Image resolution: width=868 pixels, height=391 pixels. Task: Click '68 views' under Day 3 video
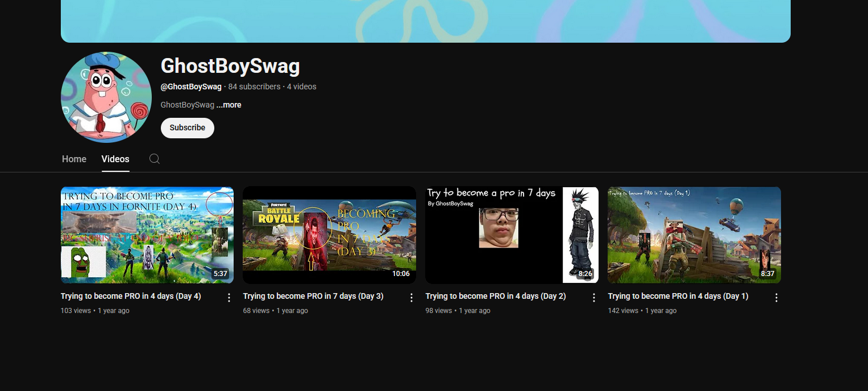tap(256, 311)
